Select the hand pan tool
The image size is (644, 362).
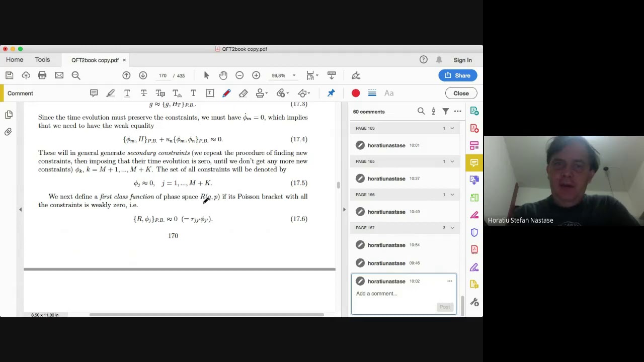[223, 75]
